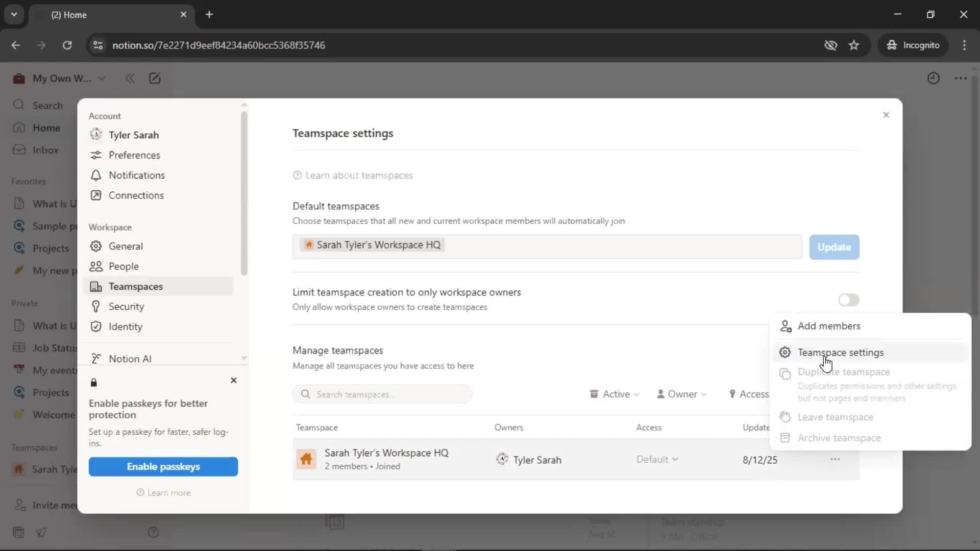Open the Active filter dropdown
980x551 pixels.
pos(614,394)
